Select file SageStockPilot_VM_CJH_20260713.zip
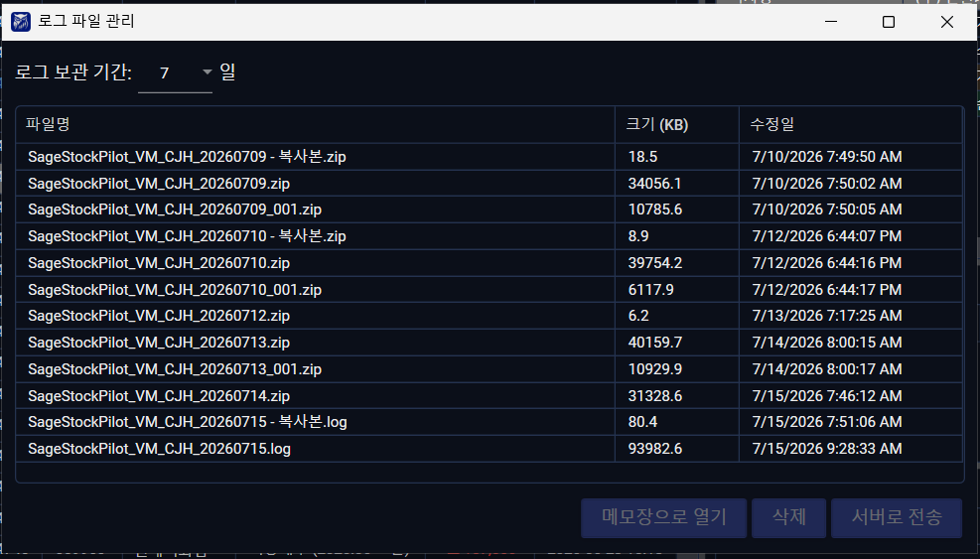The height and width of the screenshot is (559, 980). (159, 343)
